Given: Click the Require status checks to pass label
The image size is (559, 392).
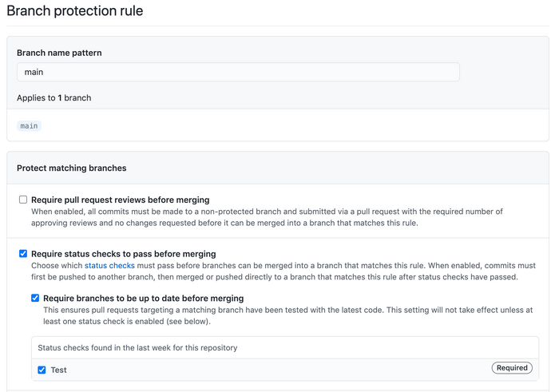Looking at the screenshot, I should pyautogui.click(x=123, y=254).
